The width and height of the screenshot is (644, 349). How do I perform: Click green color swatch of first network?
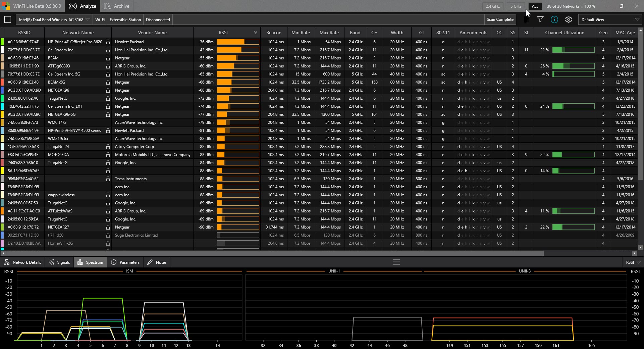pos(2,42)
